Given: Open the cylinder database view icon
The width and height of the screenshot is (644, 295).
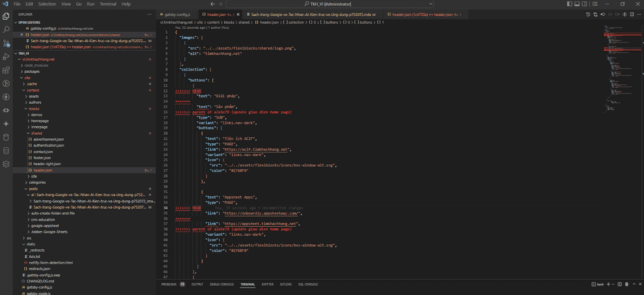Looking at the screenshot, I should click(x=6, y=137).
